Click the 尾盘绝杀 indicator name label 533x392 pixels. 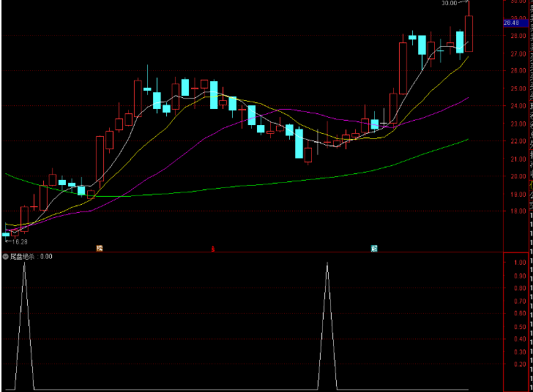click(22, 257)
